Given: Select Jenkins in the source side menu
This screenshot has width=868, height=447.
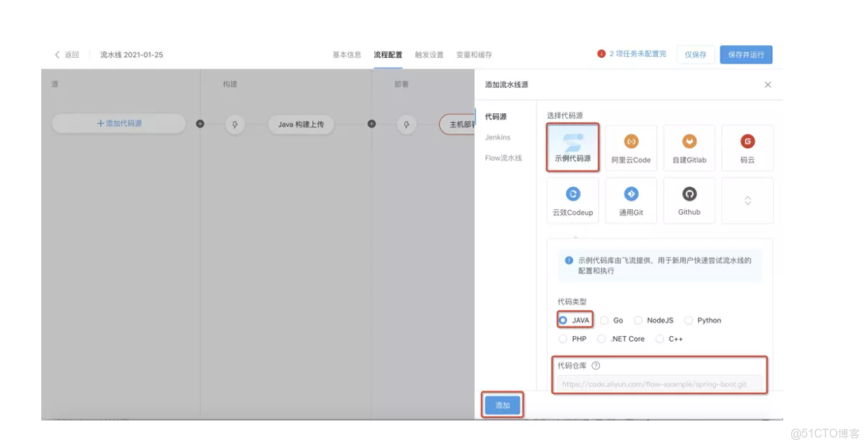Looking at the screenshot, I should 498,137.
